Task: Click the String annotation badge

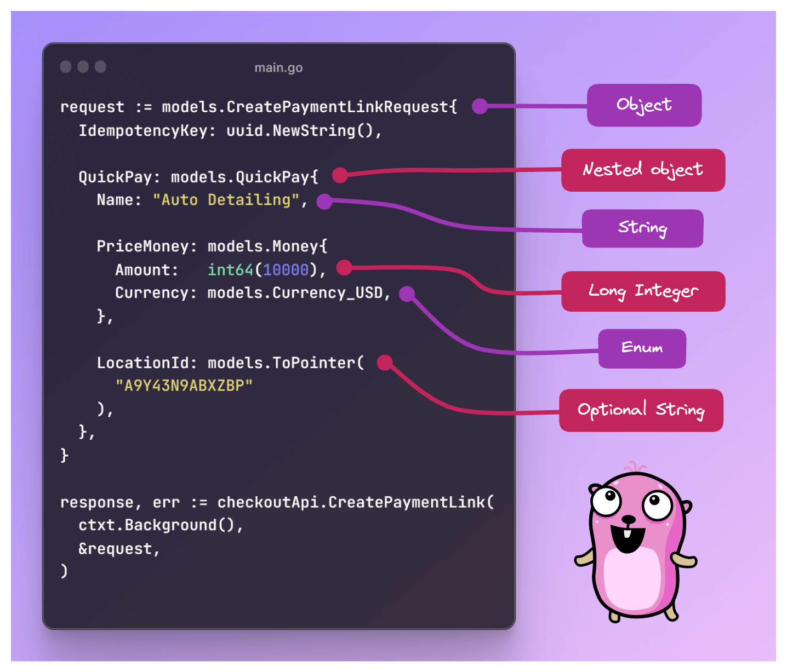Action: click(642, 228)
